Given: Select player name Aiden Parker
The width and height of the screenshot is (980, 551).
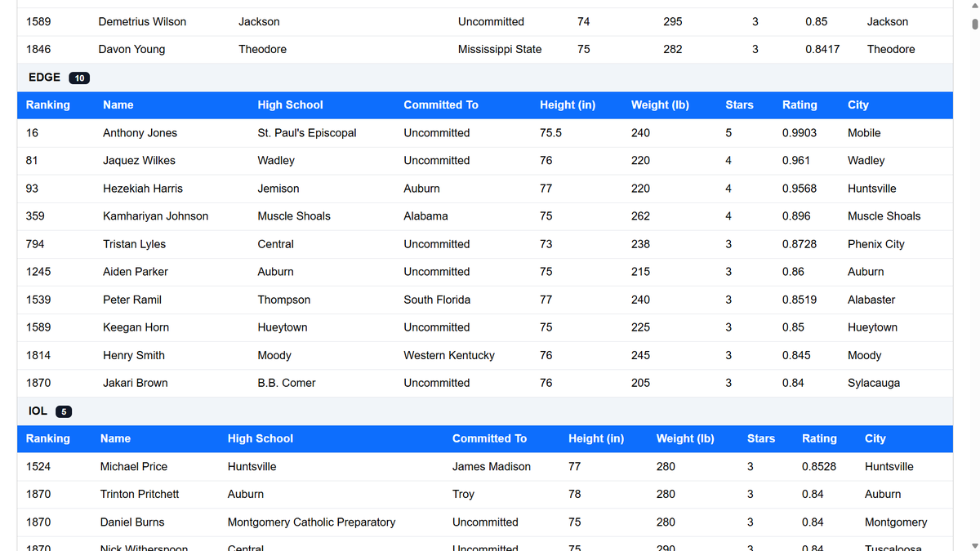Looking at the screenshot, I should tap(136, 272).
